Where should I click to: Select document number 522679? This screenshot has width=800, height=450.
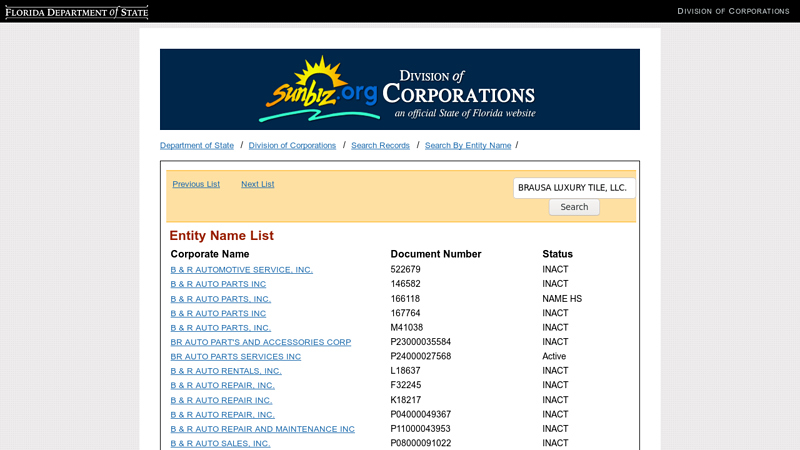point(406,269)
